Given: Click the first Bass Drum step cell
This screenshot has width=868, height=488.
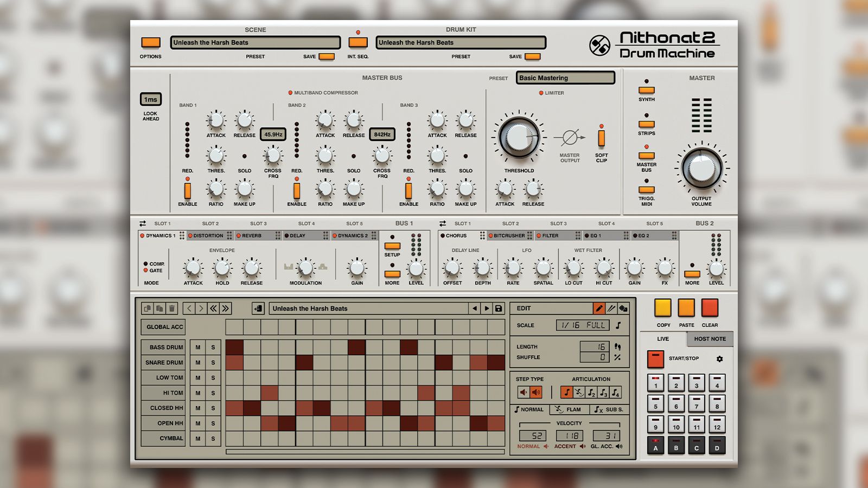Looking at the screenshot, I should pyautogui.click(x=234, y=347).
